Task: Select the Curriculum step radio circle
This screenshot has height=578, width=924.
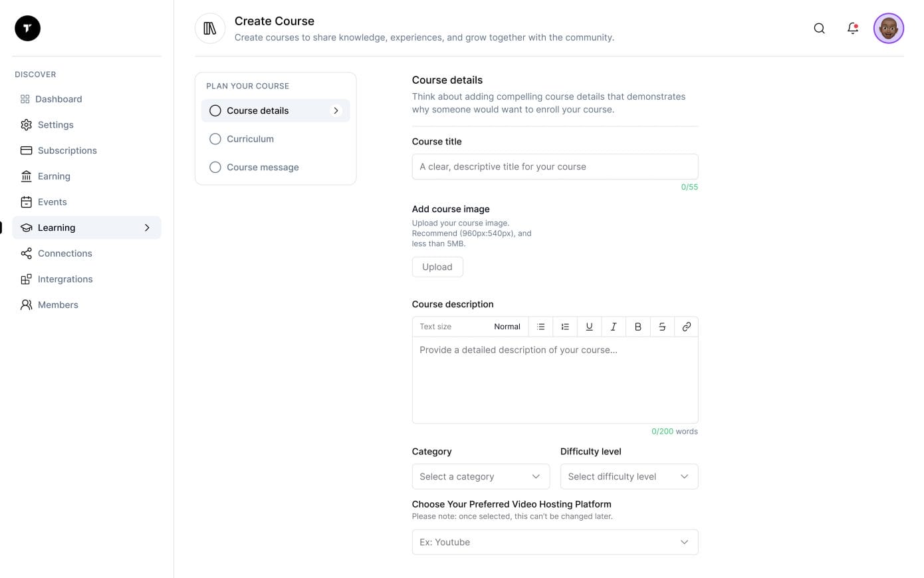Action: pos(215,139)
